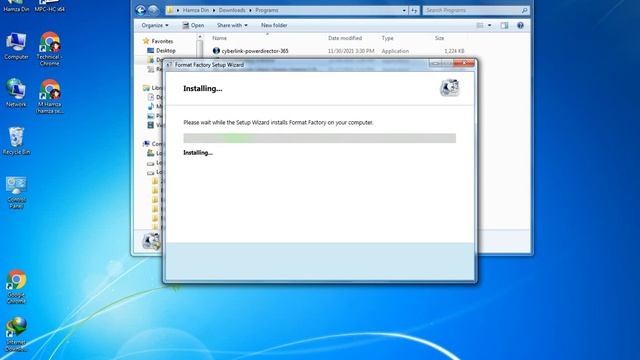Open Organize menu in Explorer
Screen dimensions: 640x360
point(155,25)
